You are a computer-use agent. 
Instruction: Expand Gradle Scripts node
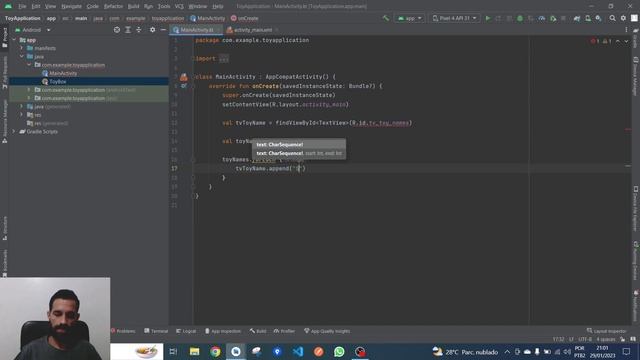tap(14, 131)
